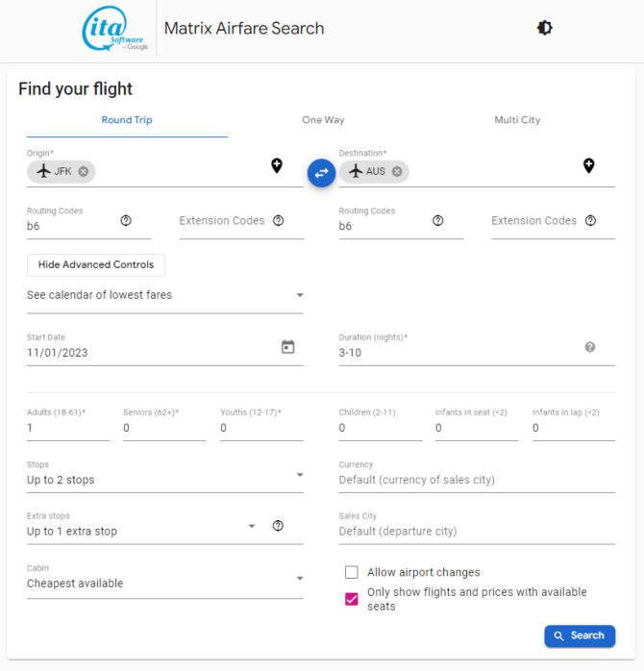Open nearby airports picker for Origin
644x671 pixels.
[x=277, y=165]
